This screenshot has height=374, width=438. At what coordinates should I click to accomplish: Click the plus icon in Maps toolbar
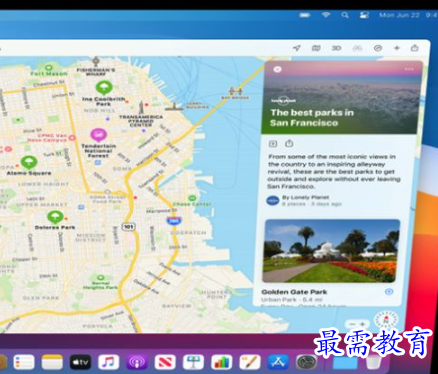397,48
